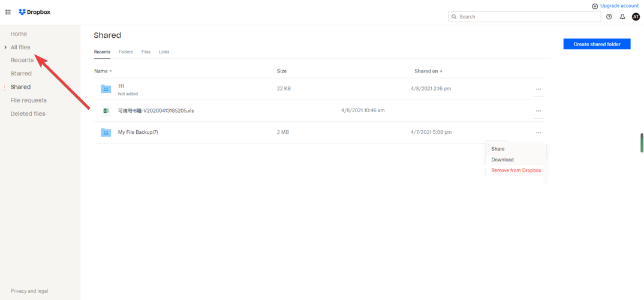Click the 22 KB size value
Image resolution: width=644 pixels, height=300 pixels.
point(284,88)
